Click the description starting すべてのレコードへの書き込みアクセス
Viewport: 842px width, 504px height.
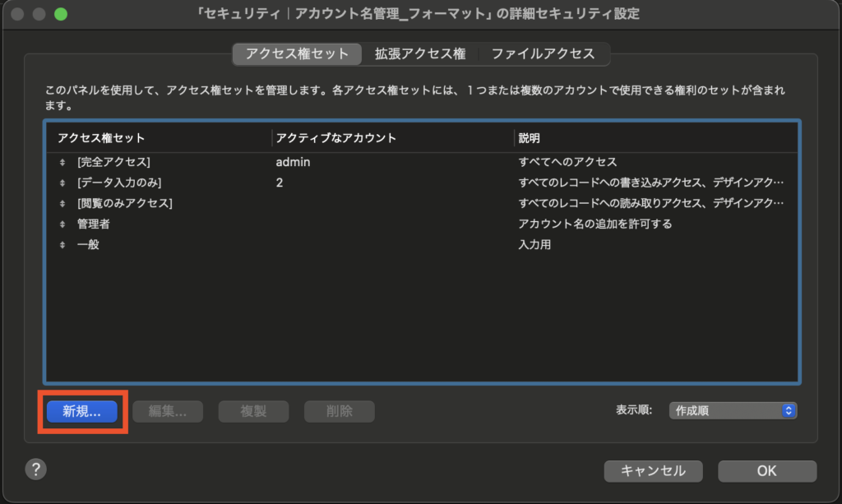[651, 183]
